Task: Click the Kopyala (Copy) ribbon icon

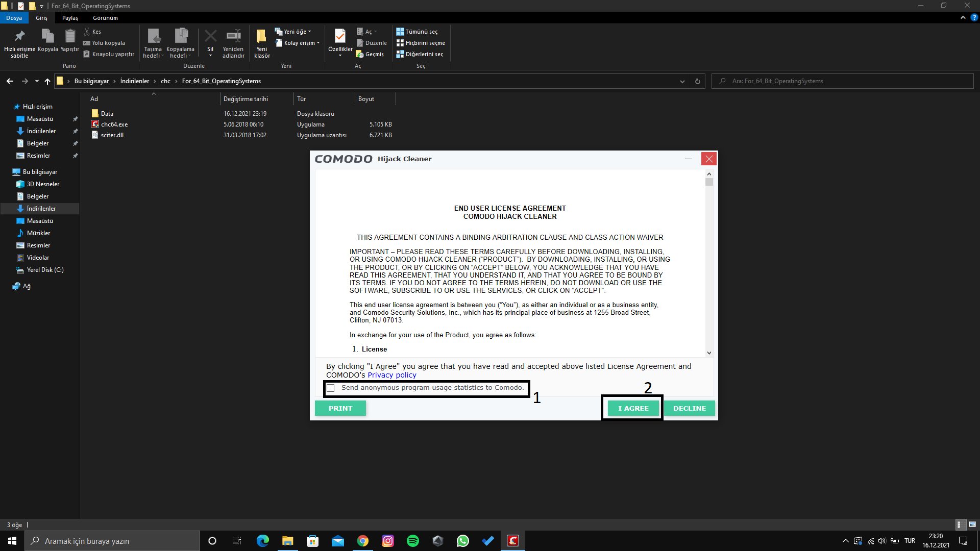Action: [x=47, y=37]
